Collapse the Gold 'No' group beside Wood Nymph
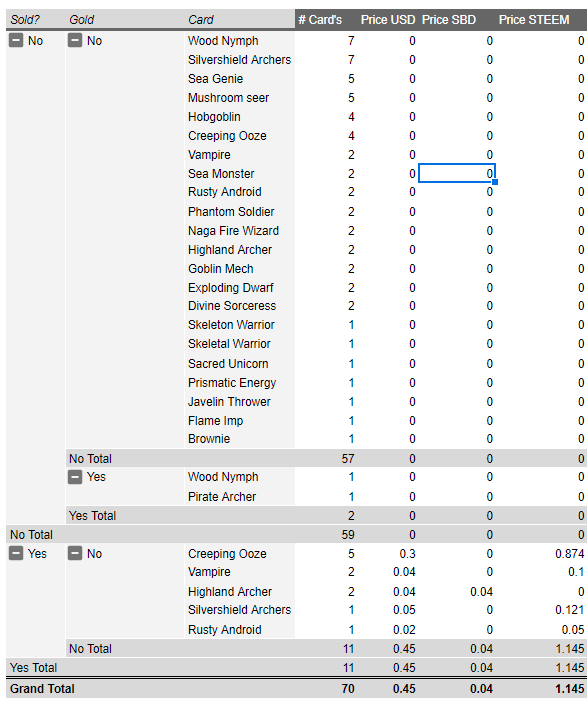The width and height of the screenshot is (588, 703). tap(75, 41)
